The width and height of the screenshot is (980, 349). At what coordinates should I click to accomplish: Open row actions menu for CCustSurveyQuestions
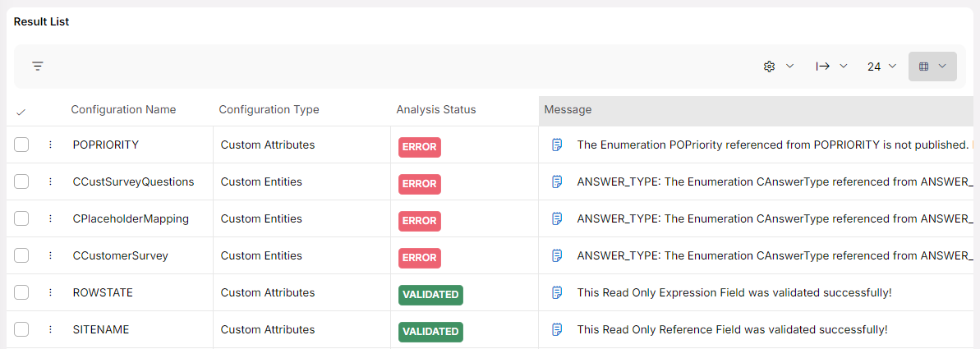(x=51, y=181)
